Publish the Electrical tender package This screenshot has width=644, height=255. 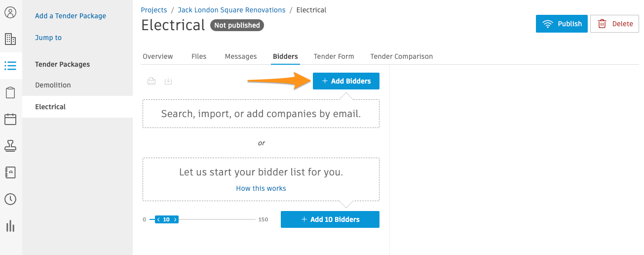coord(562,24)
